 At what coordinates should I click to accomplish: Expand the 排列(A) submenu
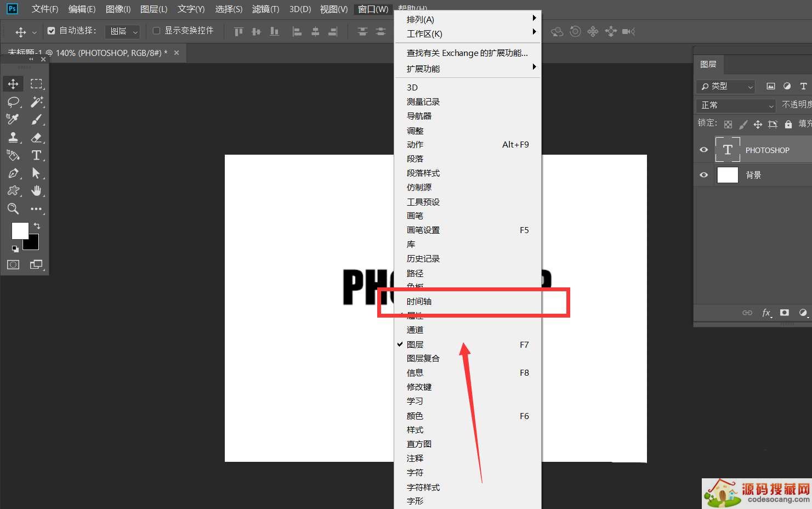coord(468,19)
